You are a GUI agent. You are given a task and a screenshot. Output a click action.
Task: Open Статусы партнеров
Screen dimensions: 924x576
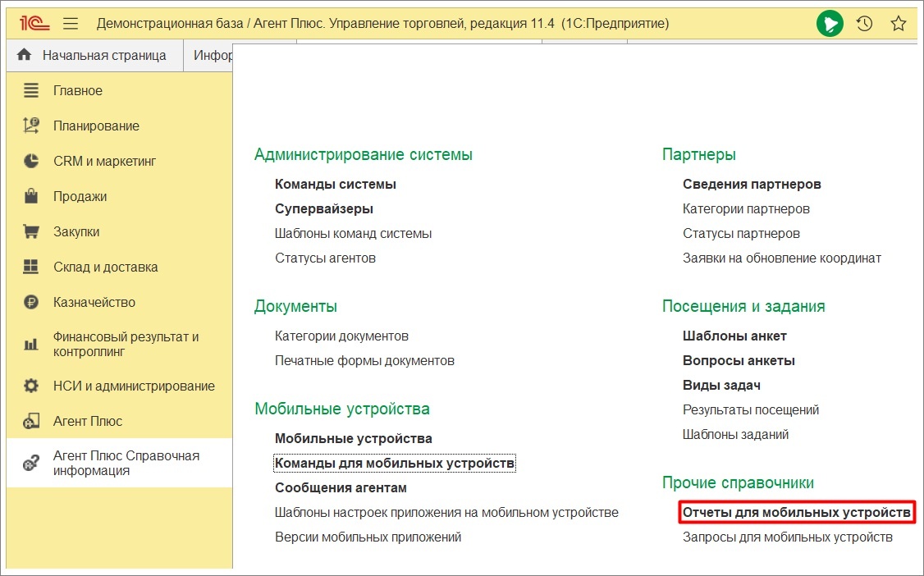(x=741, y=234)
